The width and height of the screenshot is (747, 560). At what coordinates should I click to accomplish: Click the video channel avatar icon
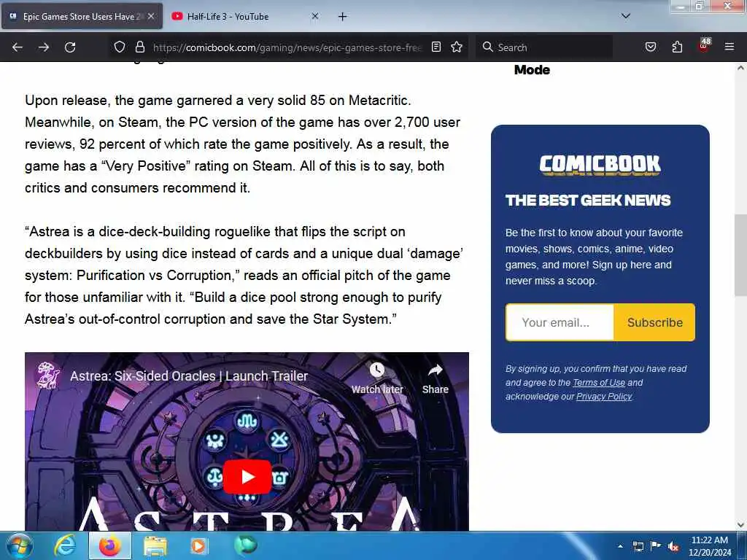(49, 376)
